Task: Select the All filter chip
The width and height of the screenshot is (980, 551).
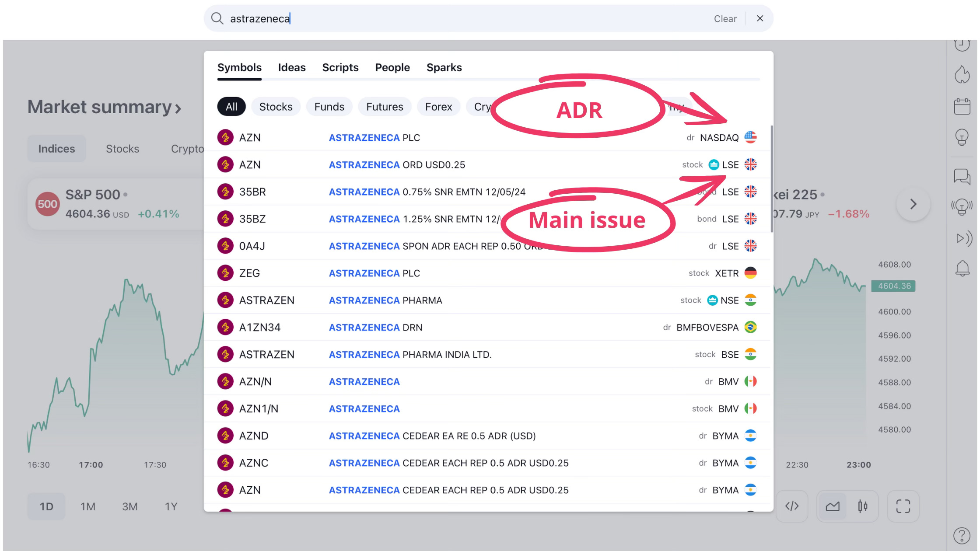Action: click(231, 107)
